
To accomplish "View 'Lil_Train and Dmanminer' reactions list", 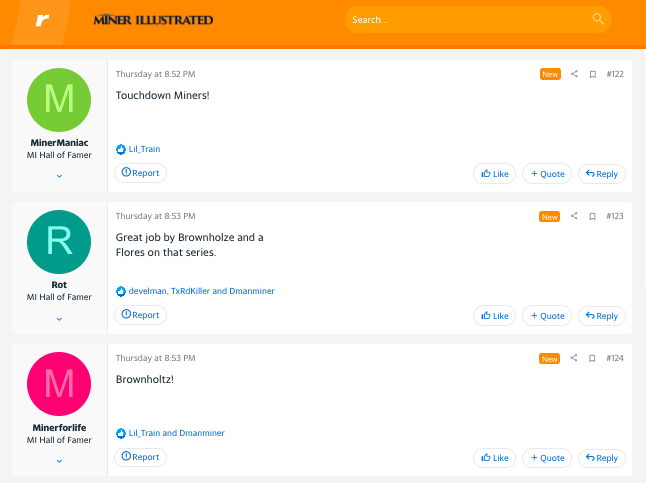I will tap(177, 433).
